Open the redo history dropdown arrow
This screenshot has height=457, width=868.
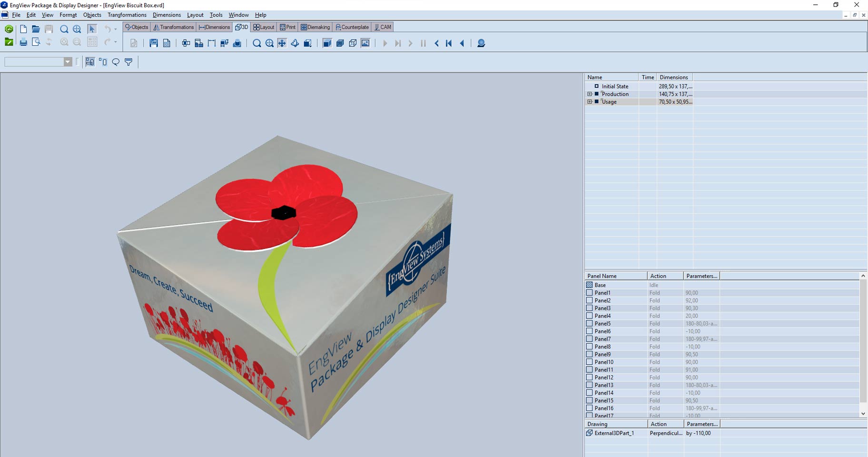click(x=115, y=42)
